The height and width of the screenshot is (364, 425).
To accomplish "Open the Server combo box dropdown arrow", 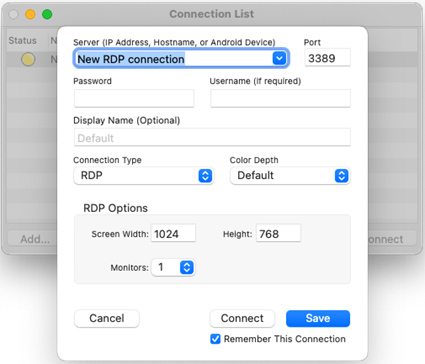I will (x=279, y=59).
